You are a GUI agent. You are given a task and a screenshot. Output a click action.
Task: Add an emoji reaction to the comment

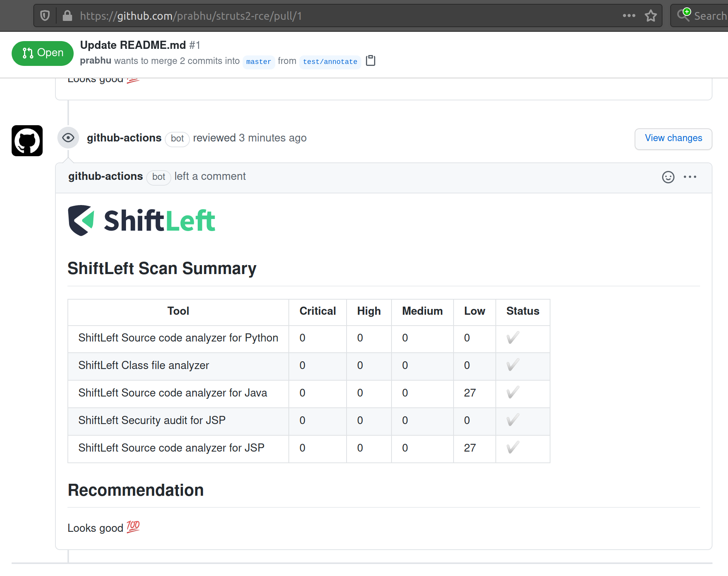coord(668,177)
